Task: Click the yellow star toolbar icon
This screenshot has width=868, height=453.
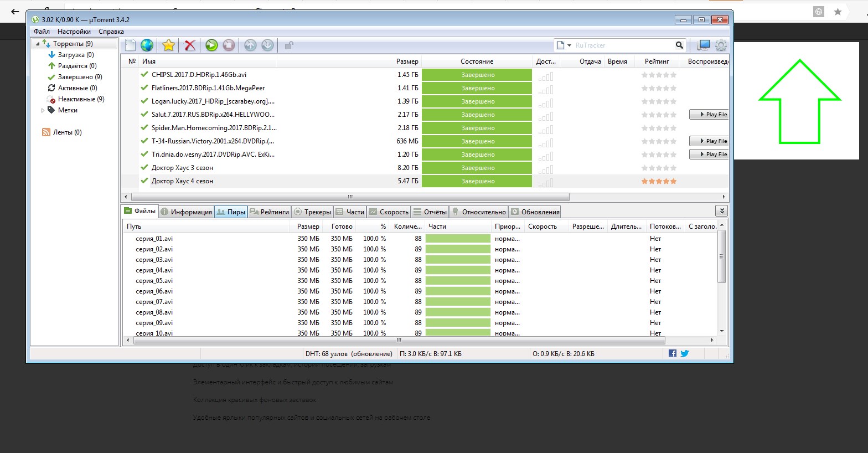Action: [x=169, y=45]
